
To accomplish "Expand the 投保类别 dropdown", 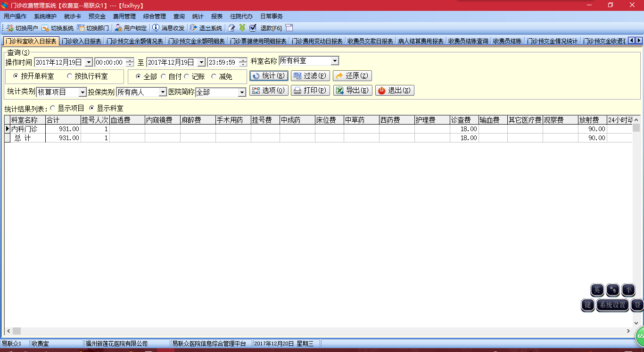I will coord(163,92).
